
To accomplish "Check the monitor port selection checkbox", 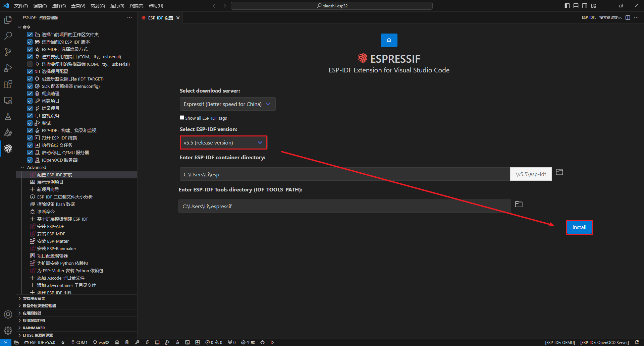I will [30, 64].
